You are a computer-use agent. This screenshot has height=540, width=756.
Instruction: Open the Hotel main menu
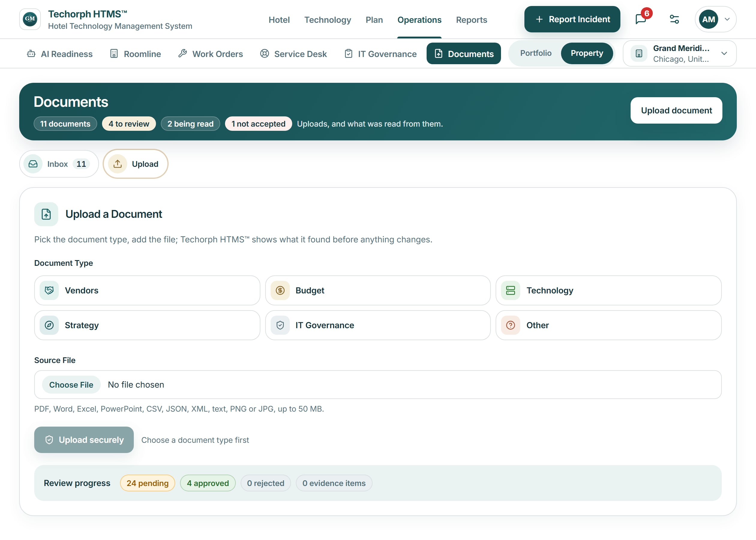coord(279,19)
